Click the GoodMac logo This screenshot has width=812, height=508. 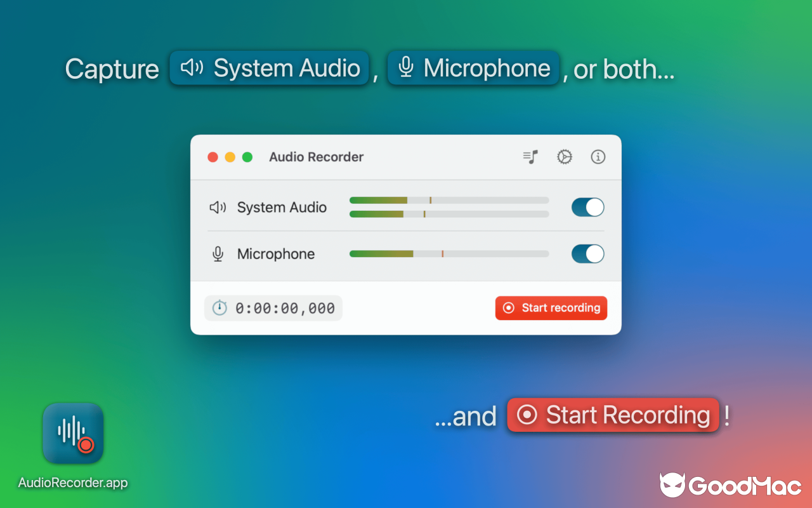pyautogui.click(x=731, y=486)
